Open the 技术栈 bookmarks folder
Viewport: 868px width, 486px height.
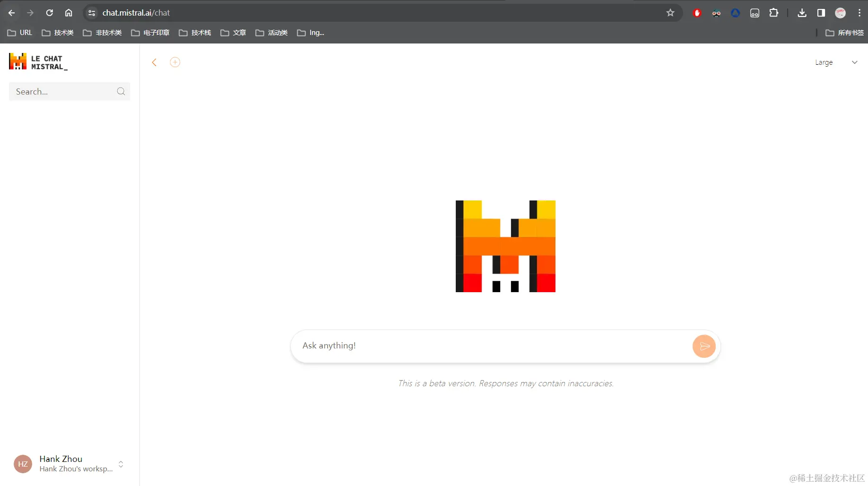[x=195, y=33]
